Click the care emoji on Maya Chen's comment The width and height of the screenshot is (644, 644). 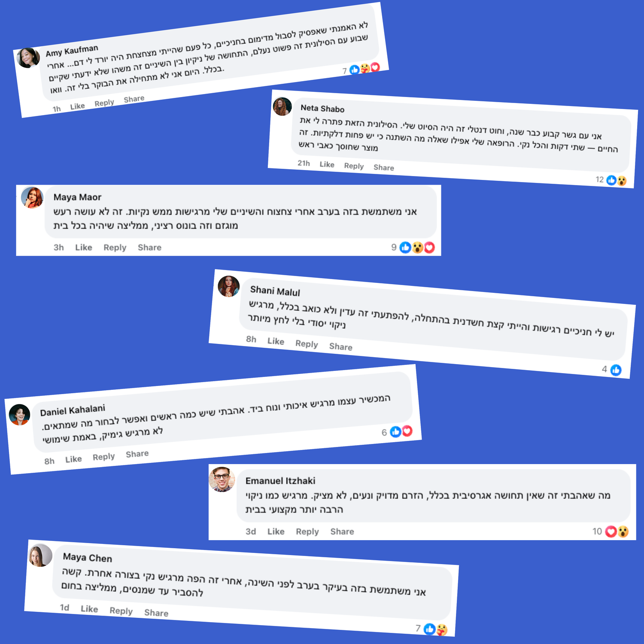click(x=441, y=630)
